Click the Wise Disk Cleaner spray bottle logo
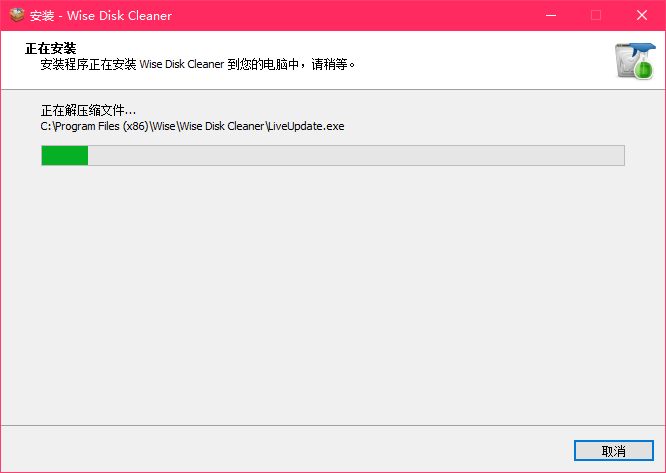This screenshot has width=666, height=473. coord(635,60)
